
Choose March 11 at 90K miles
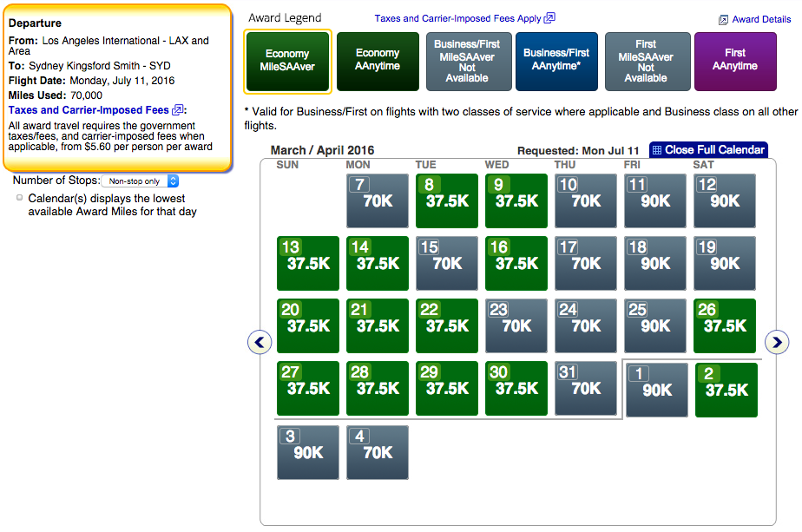(x=655, y=201)
